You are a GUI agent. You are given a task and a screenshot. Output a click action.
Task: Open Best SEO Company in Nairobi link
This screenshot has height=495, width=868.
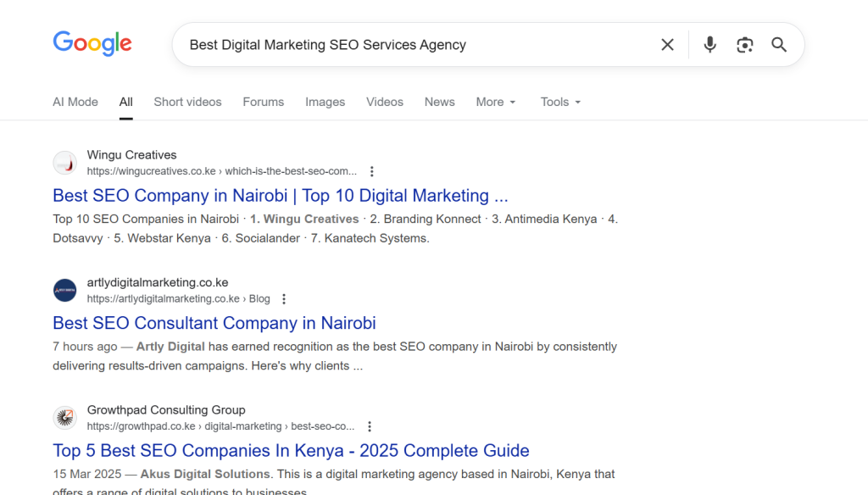coord(280,196)
